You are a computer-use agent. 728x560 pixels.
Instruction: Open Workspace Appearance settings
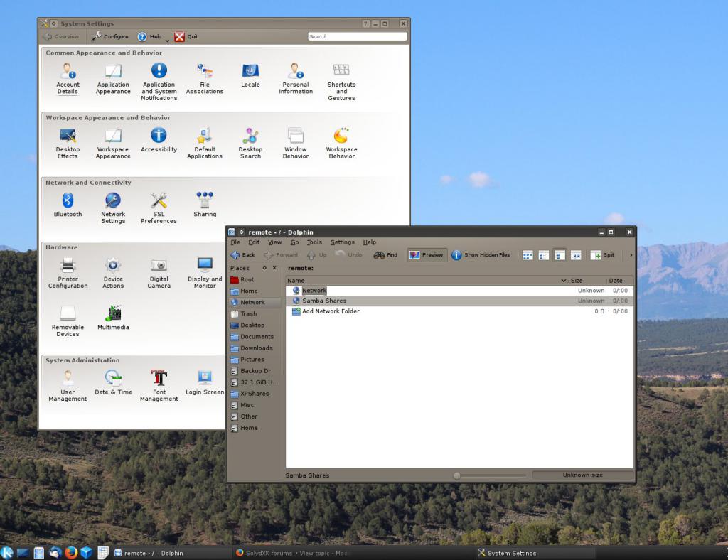coord(113,144)
